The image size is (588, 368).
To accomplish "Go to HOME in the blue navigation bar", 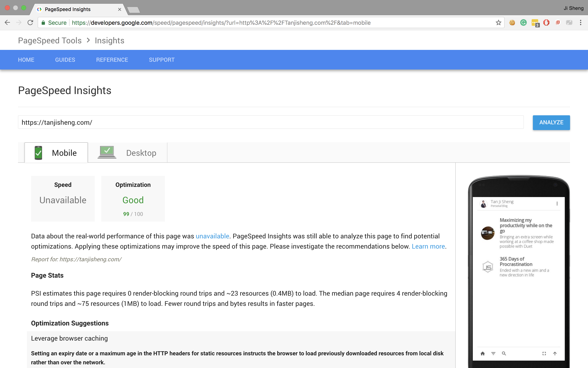I will pos(26,60).
